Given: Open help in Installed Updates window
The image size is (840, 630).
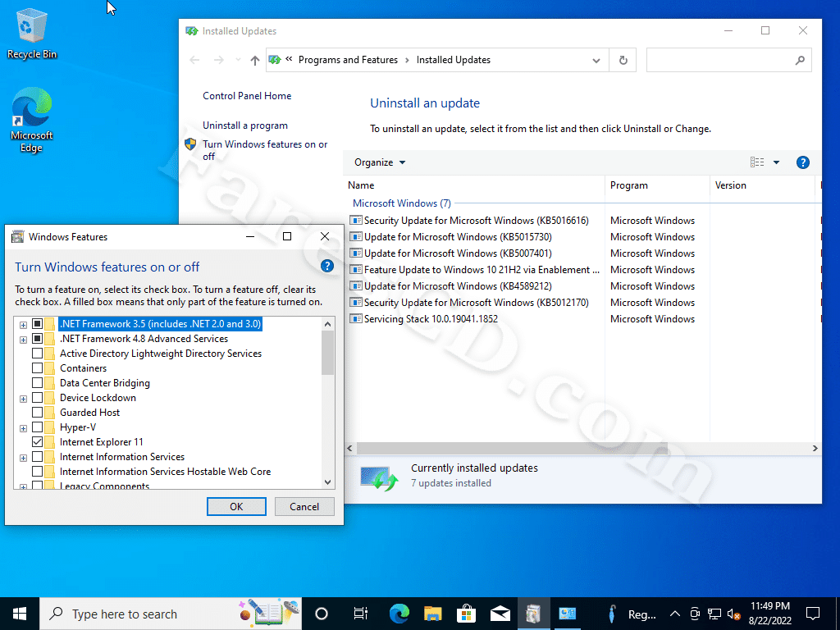Looking at the screenshot, I should click(802, 162).
